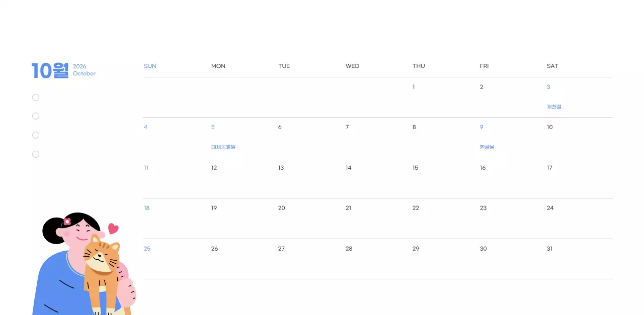Select date 15 on the calendar
644x315 pixels.
pos(415,168)
